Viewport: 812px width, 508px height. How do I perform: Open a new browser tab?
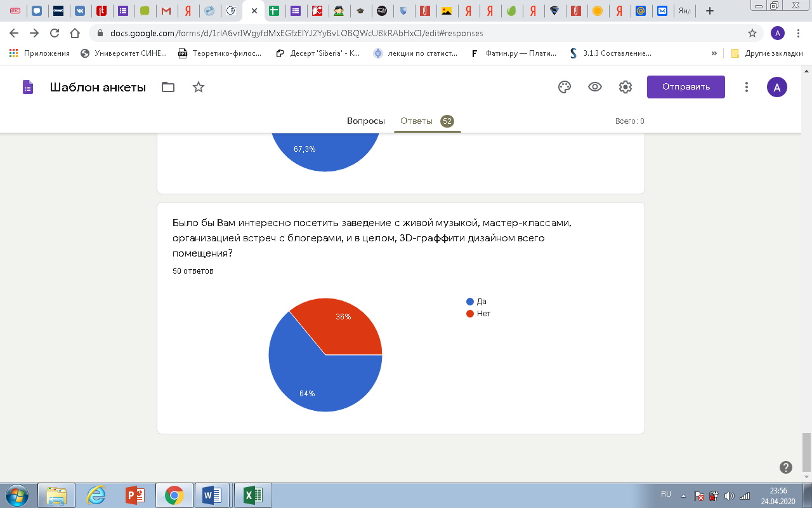point(710,11)
